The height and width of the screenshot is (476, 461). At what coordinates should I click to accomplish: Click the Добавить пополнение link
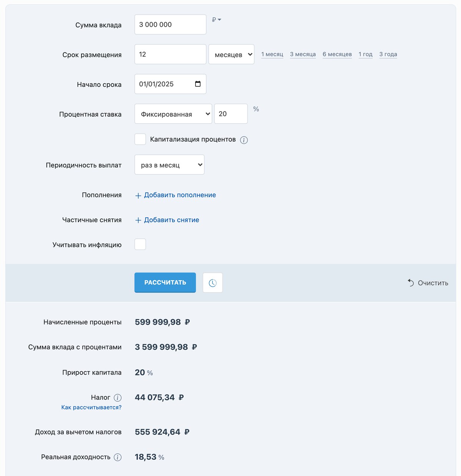180,195
